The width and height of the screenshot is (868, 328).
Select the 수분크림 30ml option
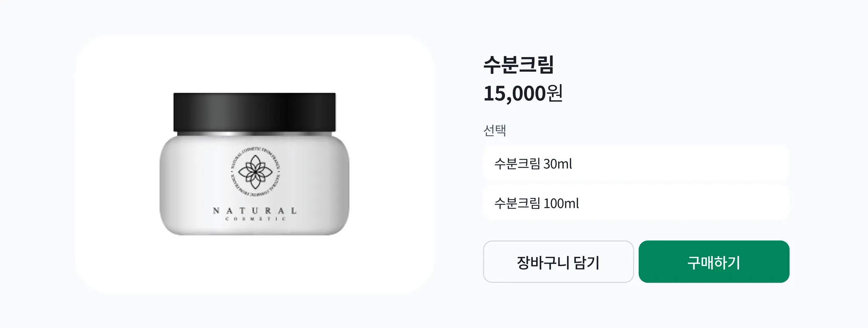point(636,163)
